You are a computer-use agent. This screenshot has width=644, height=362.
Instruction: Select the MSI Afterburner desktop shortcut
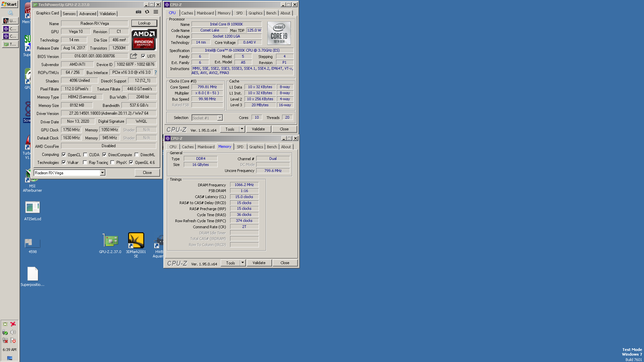33,181
